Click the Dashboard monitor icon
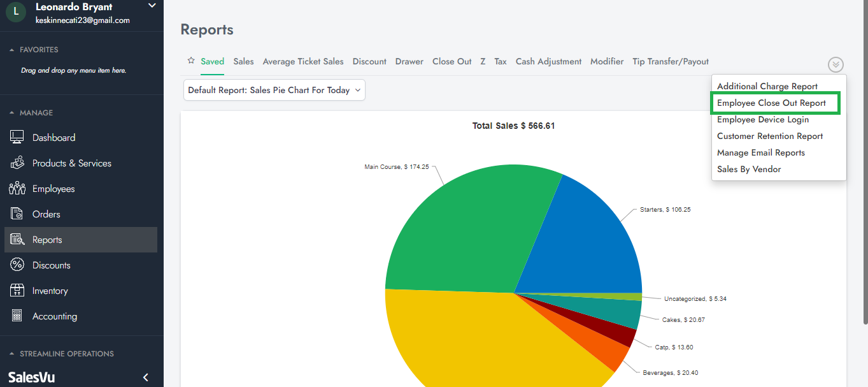This screenshot has width=868, height=387. pos(17,138)
